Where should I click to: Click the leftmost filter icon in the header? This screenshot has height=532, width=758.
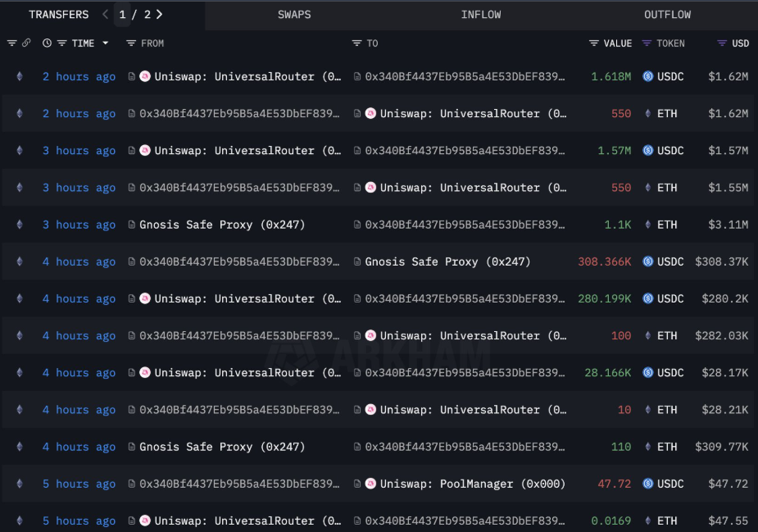click(x=11, y=43)
